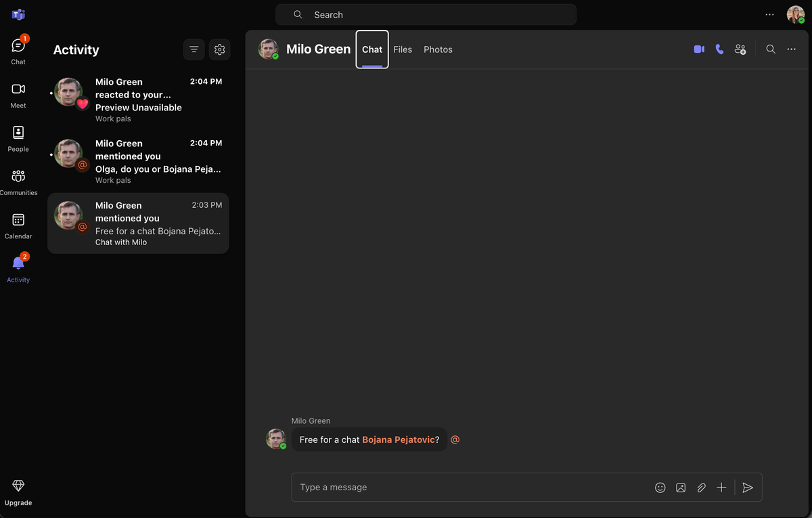This screenshot has width=812, height=518.
Task: Open the emoji picker in the message box
Action: click(x=660, y=487)
